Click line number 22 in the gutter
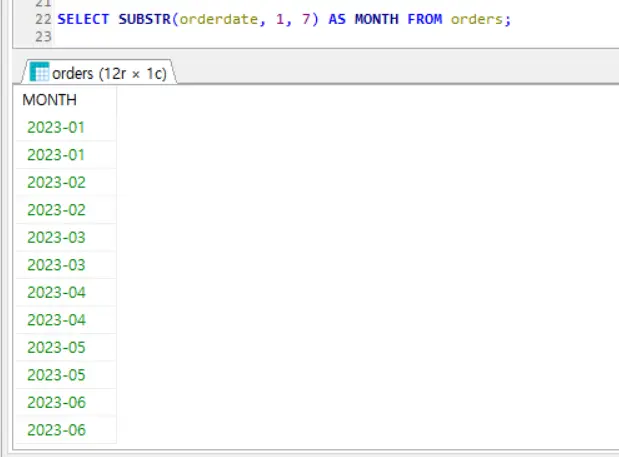This screenshot has width=619, height=457. pyautogui.click(x=43, y=19)
